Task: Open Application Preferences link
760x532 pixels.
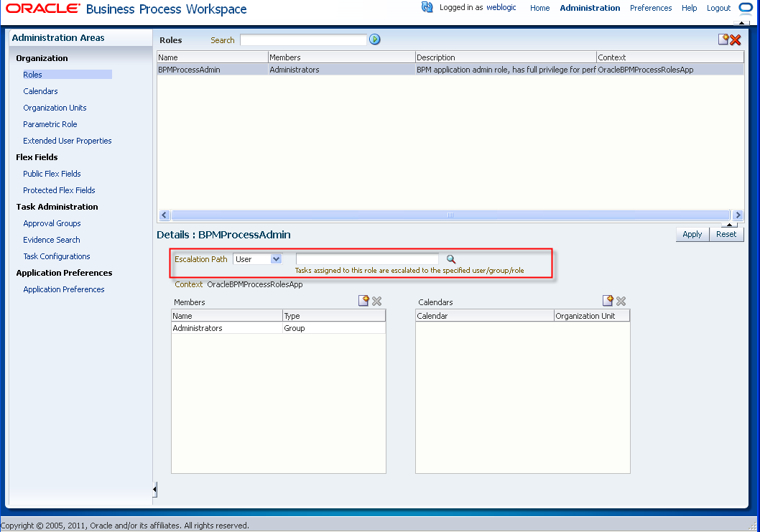Action: pos(63,289)
